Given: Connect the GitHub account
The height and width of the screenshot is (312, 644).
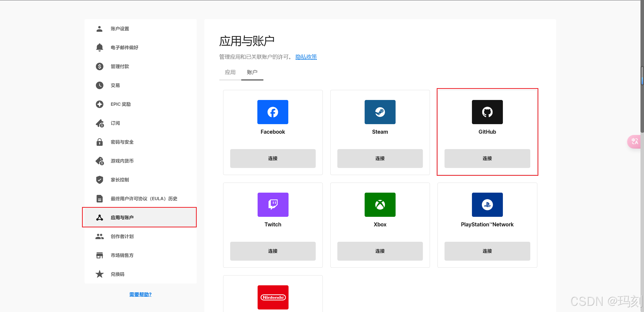Looking at the screenshot, I should coord(487,158).
